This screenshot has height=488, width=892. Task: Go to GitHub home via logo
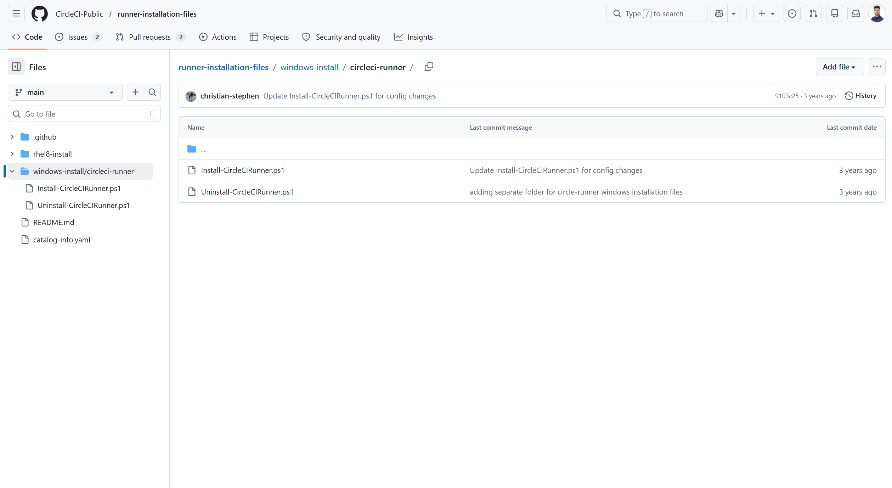tap(39, 14)
